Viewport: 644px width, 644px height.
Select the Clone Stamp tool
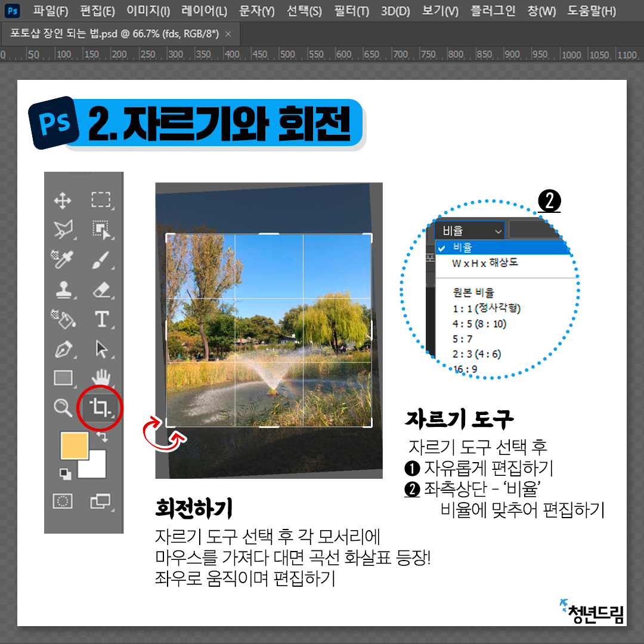63,290
